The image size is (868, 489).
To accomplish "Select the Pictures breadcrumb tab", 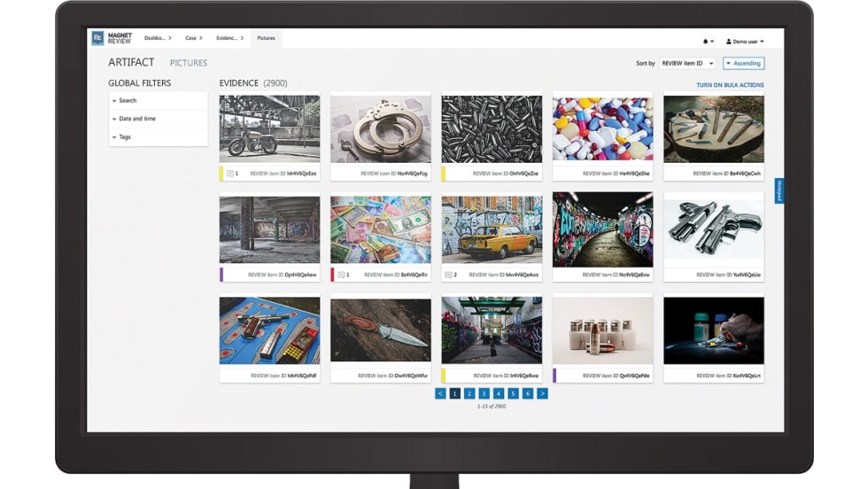I will [266, 38].
